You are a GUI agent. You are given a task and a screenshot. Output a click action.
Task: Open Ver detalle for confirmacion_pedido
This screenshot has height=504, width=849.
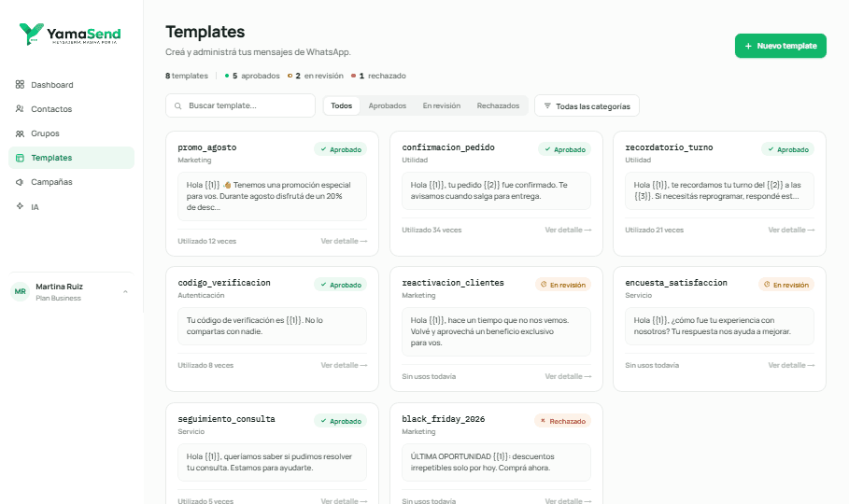click(568, 230)
